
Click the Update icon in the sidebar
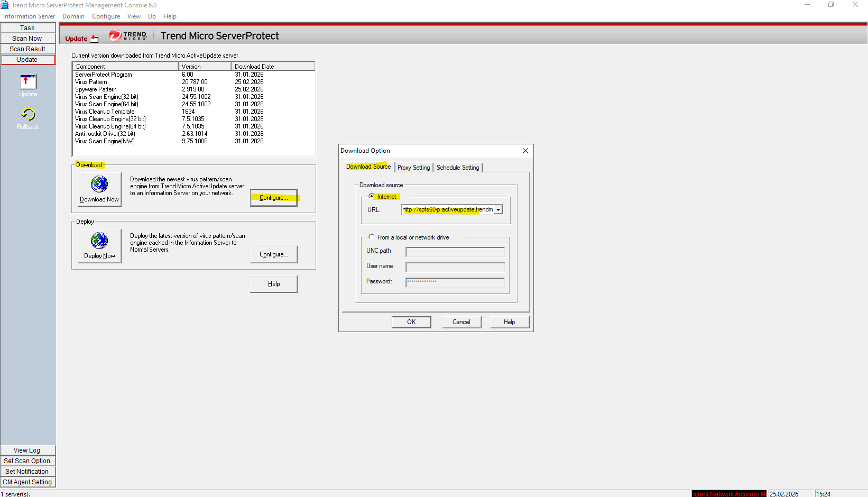tap(28, 82)
